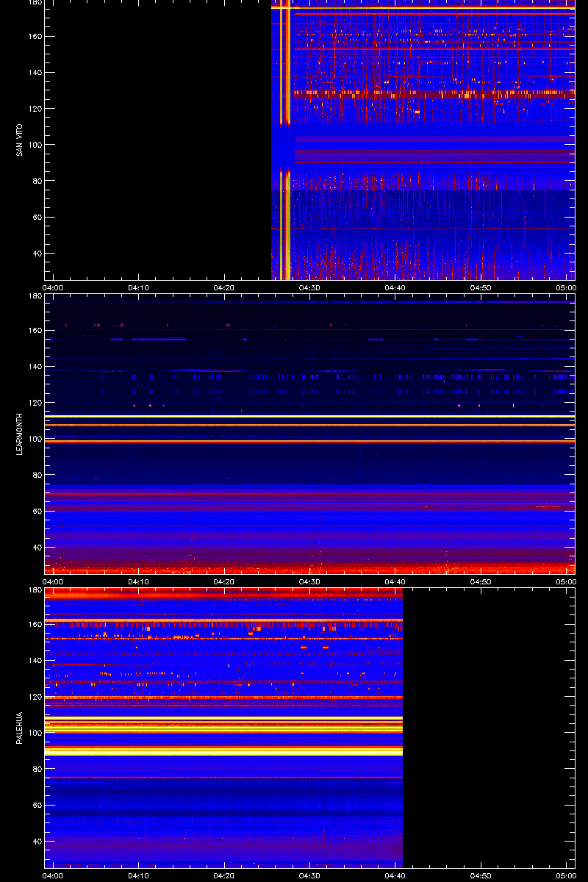Click 04:20 tick under Learmonth panel
588x882 pixels.
tap(224, 581)
